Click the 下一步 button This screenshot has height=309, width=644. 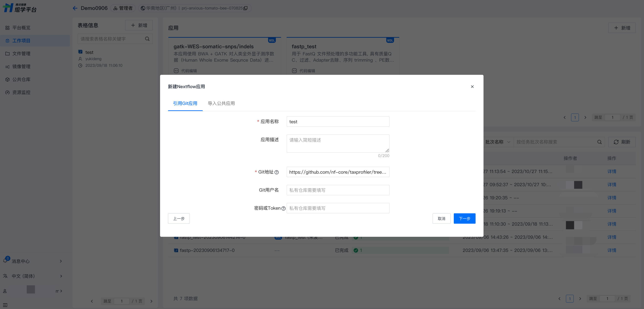point(464,218)
